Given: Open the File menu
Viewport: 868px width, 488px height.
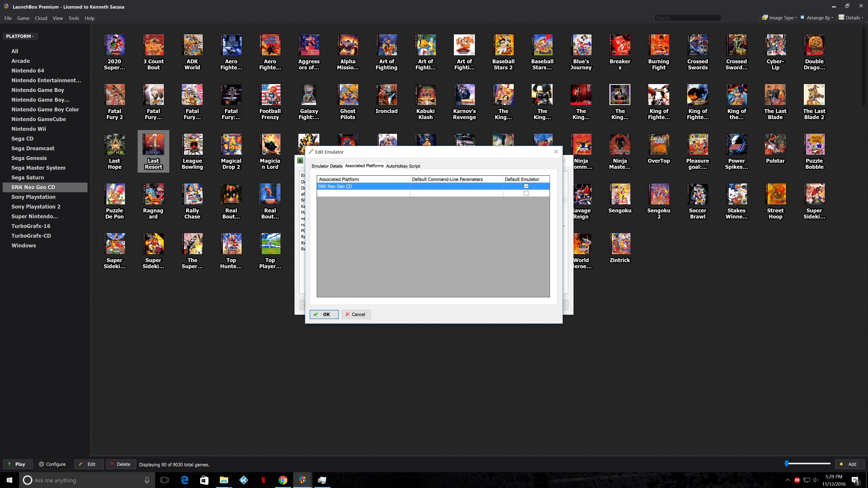Looking at the screenshot, I should [8, 18].
